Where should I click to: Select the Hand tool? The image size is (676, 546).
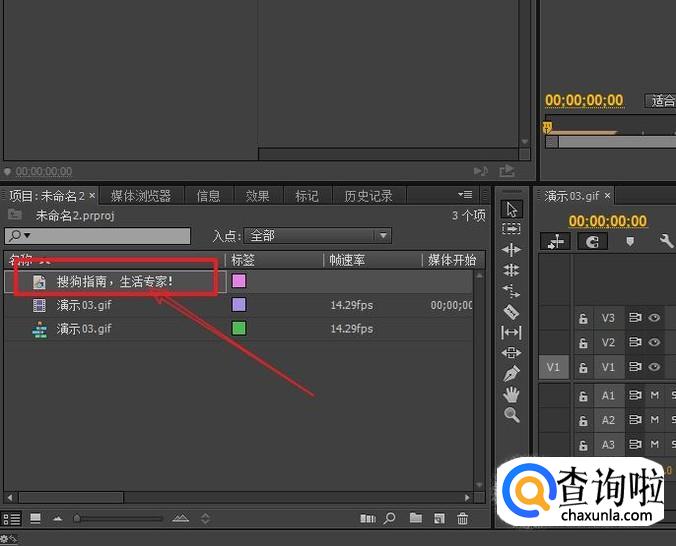pyautogui.click(x=511, y=394)
